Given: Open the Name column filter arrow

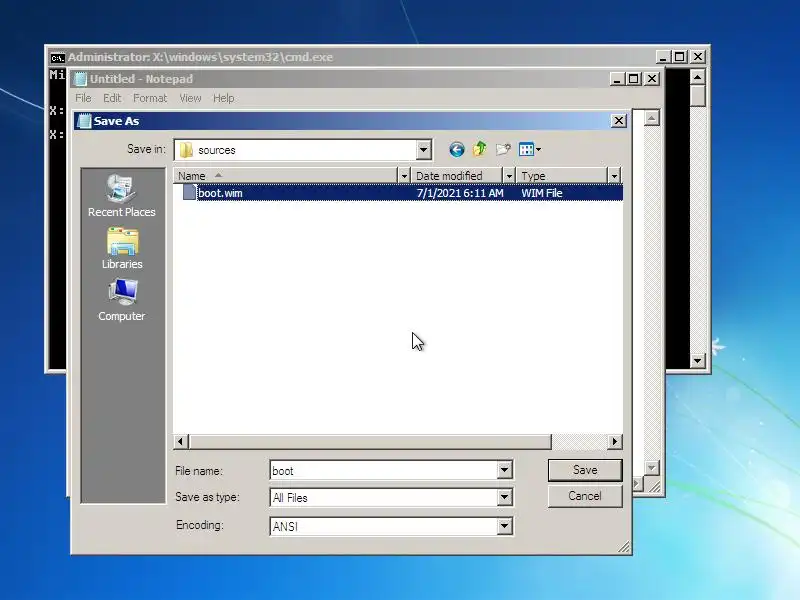Looking at the screenshot, I should click(404, 176).
